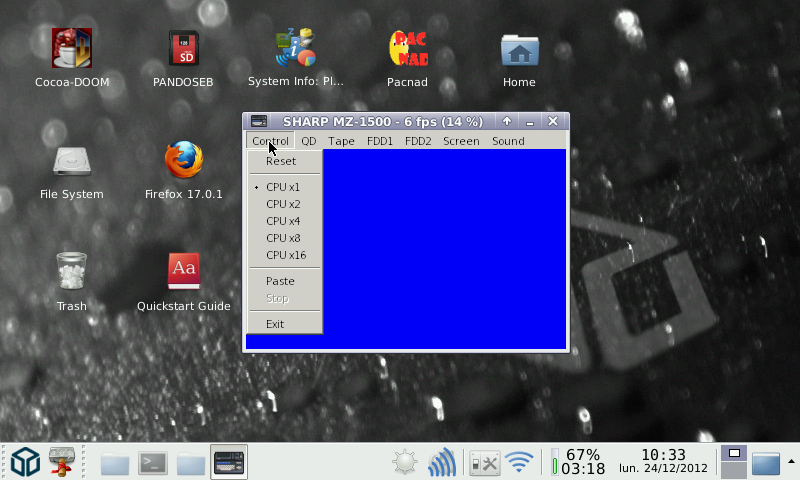Open the first folder icon in taskbar

coord(115,463)
